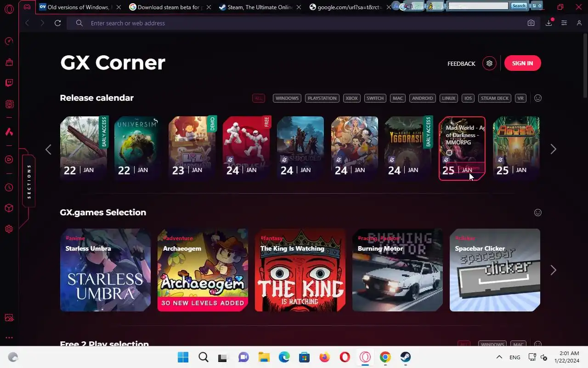Click the FEEDBACK link

coord(461,64)
